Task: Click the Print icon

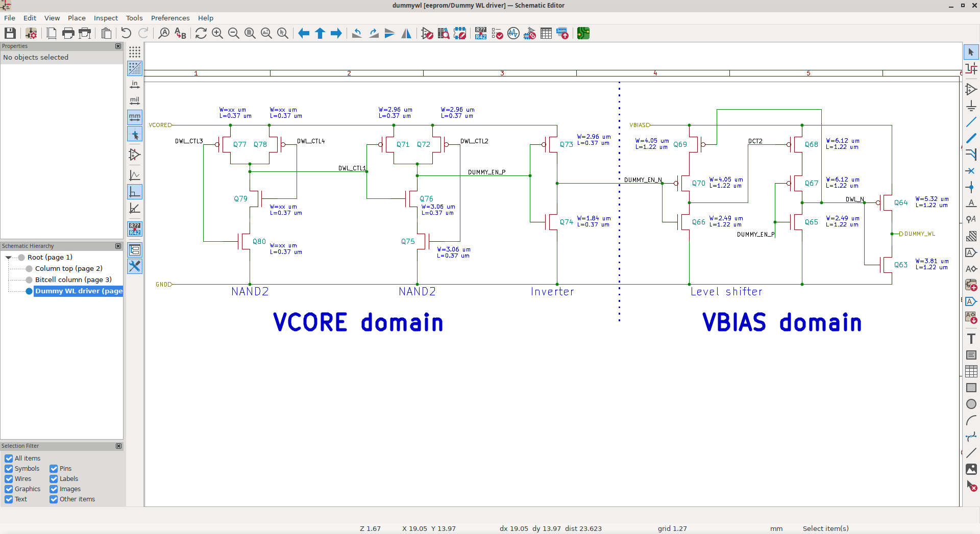Action: 68,34
